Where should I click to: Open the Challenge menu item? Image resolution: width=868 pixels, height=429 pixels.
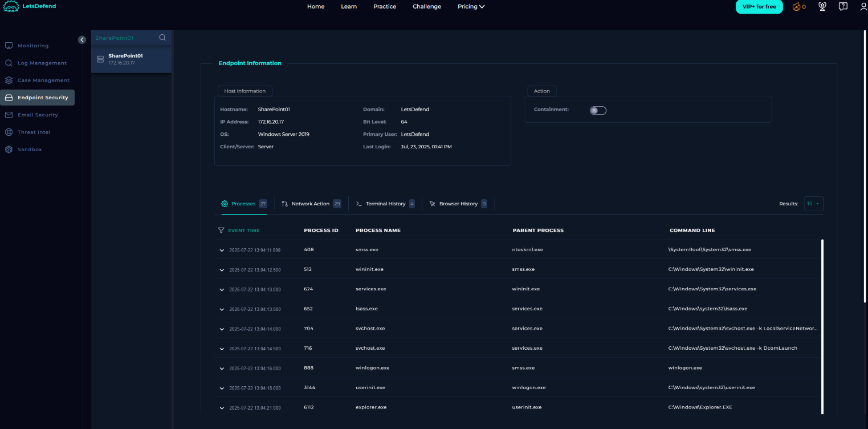427,7
